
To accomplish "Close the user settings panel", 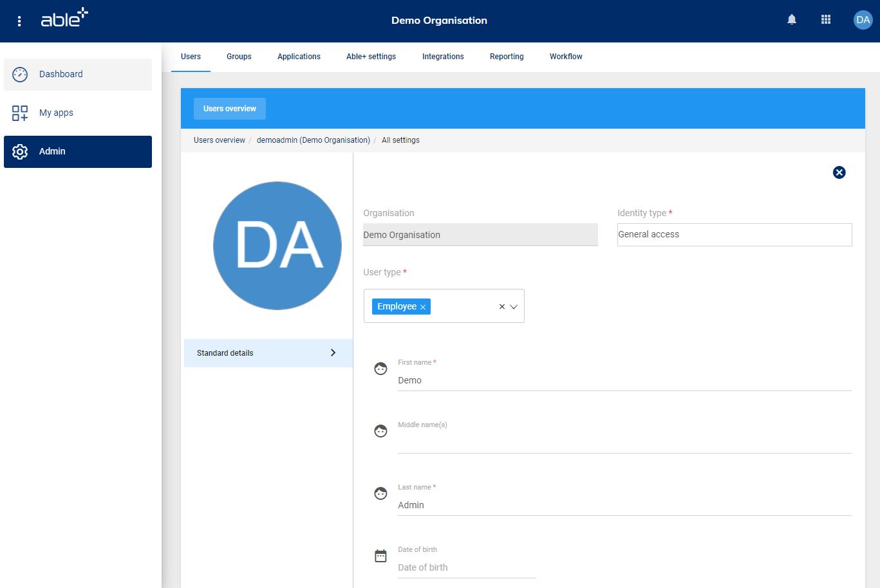I will click(839, 172).
